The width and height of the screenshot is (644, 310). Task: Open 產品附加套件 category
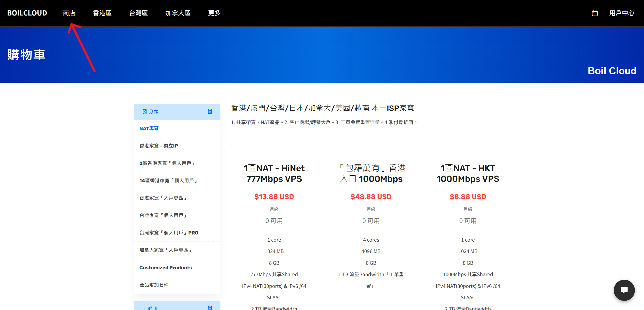tap(177, 285)
